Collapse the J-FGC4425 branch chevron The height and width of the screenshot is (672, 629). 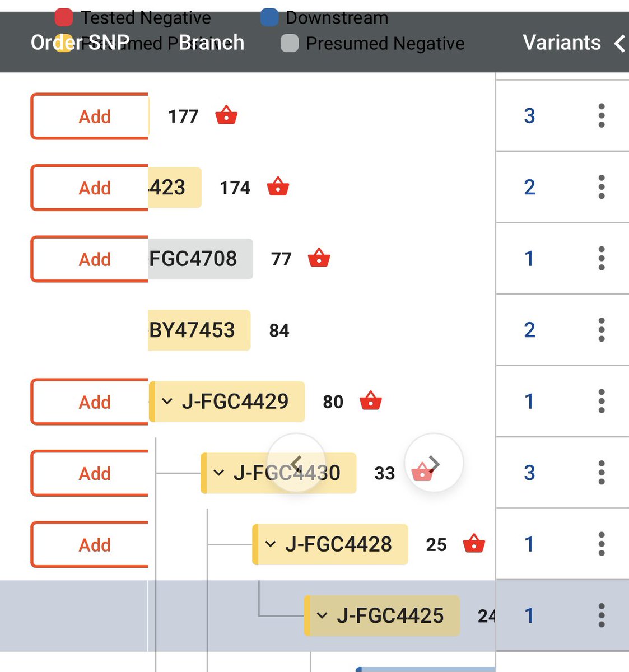[322, 615]
